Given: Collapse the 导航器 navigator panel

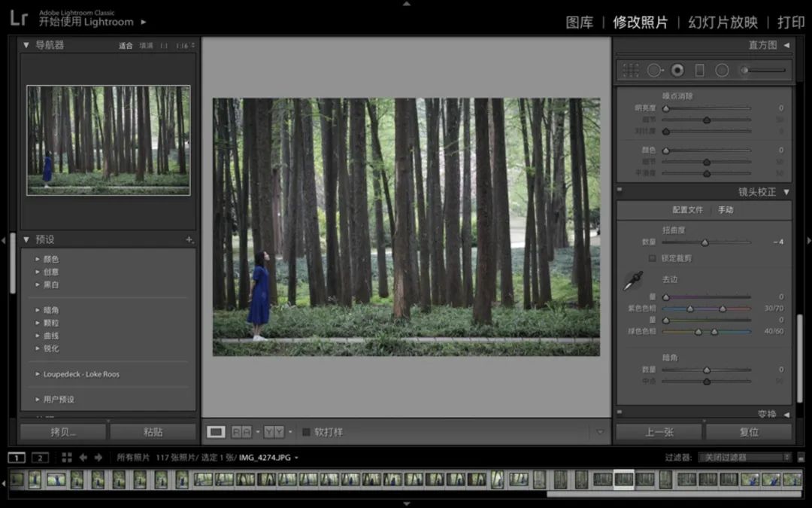Looking at the screenshot, I should pos(26,45).
